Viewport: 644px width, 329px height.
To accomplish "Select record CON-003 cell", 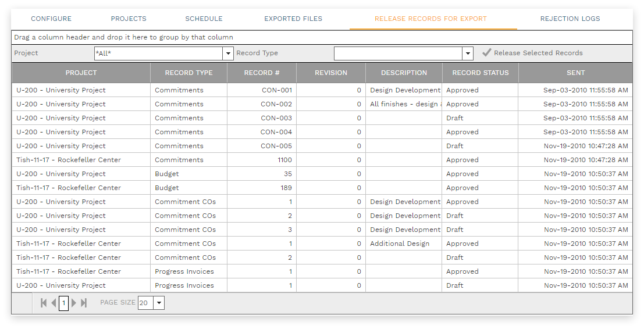I will [262, 118].
